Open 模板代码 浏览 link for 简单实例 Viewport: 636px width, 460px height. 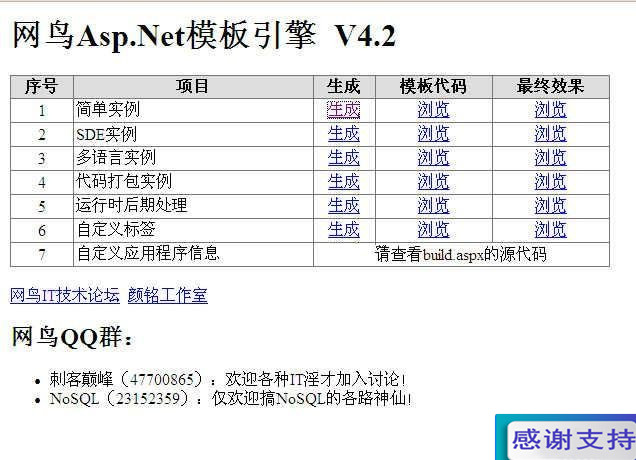coord(434,110)
